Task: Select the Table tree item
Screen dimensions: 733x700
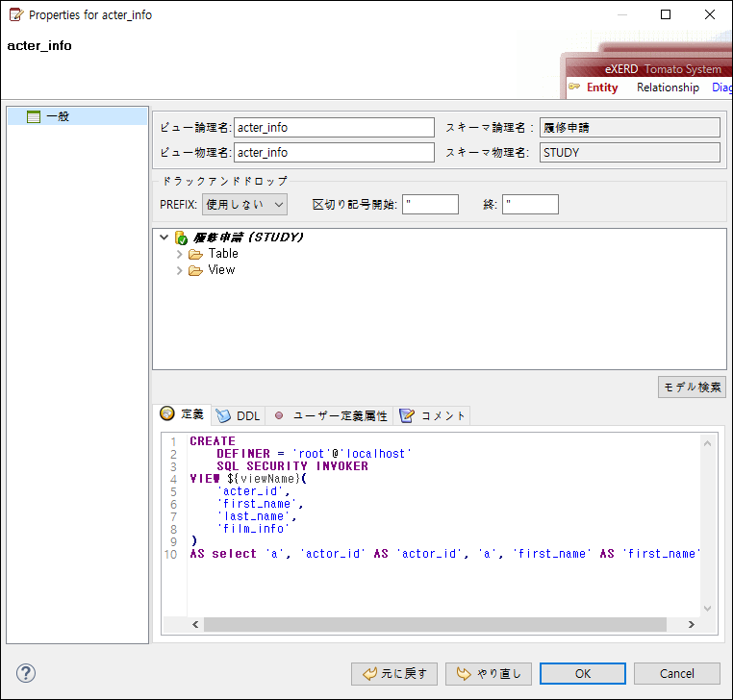Action: pyautogui.click(x=223, y=253)
